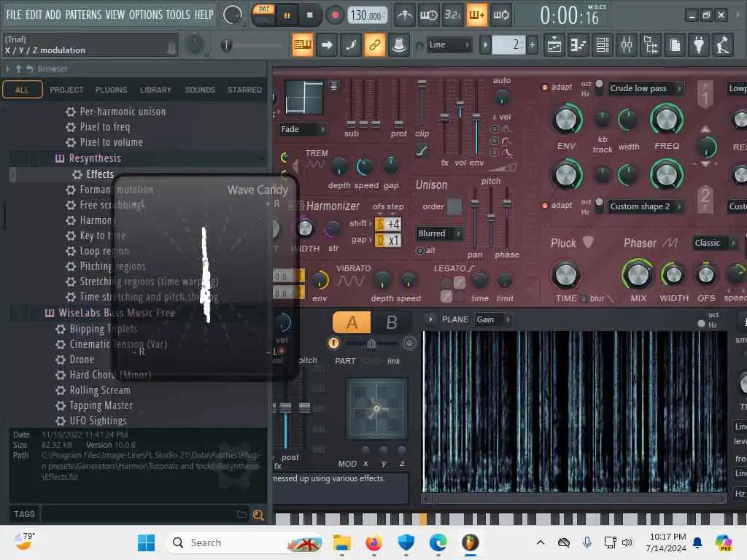
Task: Toggle typing keyboard to piano icon
Action: [303, 45]
